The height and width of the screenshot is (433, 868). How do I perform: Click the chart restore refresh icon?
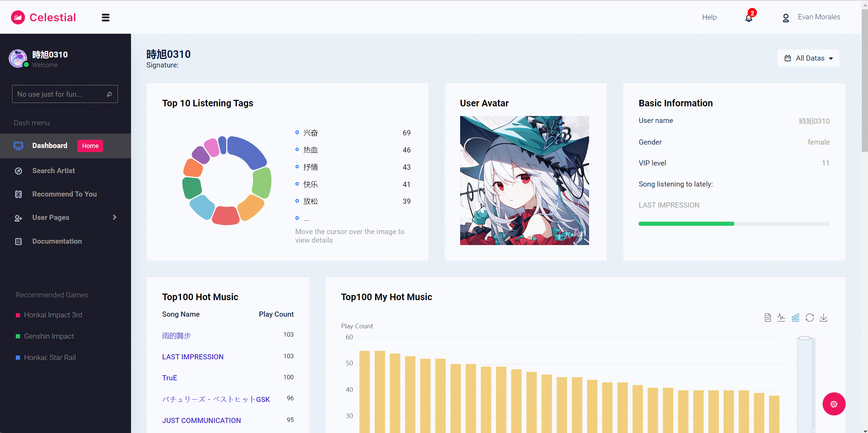point(810,317)
